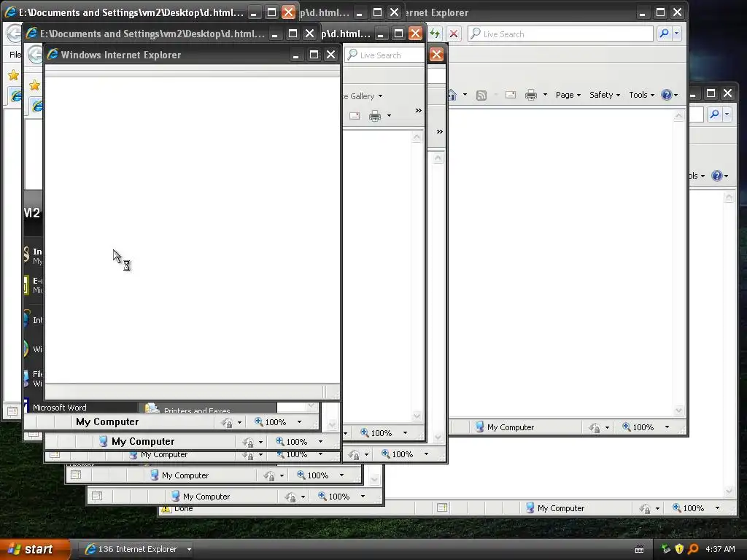Click into the wide Live Search field

[x=560, y=34]
